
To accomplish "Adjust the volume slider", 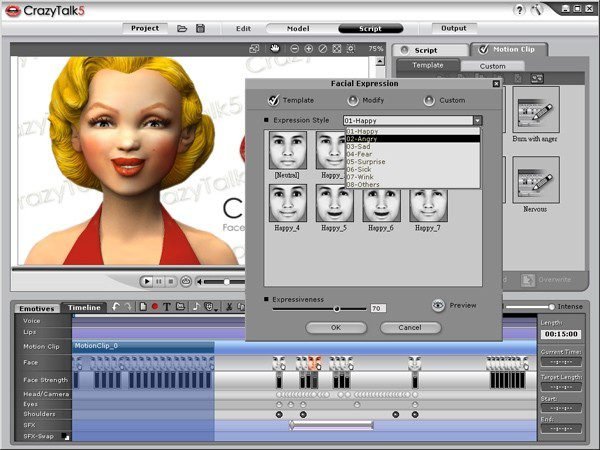I will [x=227, y=282].
